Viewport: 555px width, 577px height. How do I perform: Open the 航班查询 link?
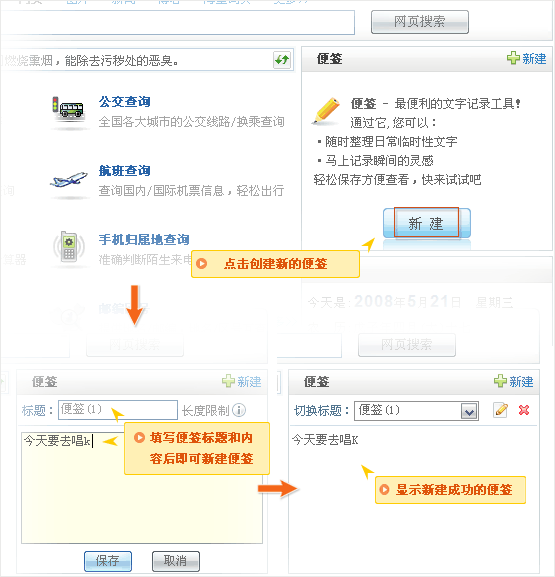(124, 170)
